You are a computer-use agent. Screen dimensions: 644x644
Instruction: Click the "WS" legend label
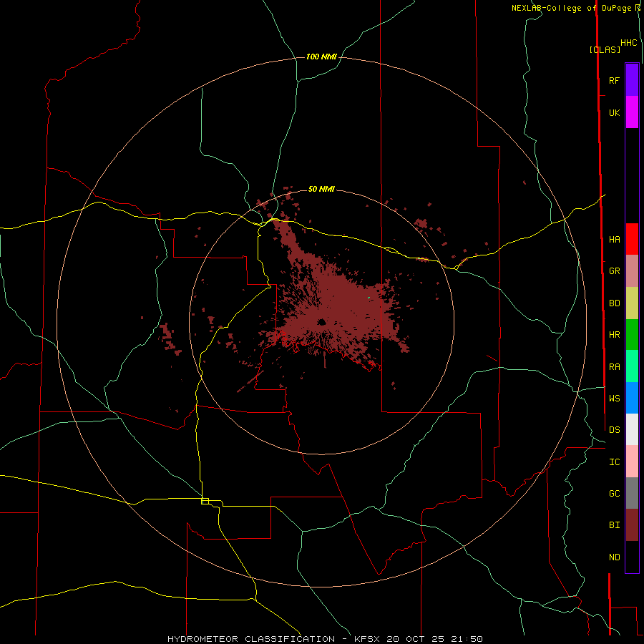pyautogui.click(x=614, y=399)
